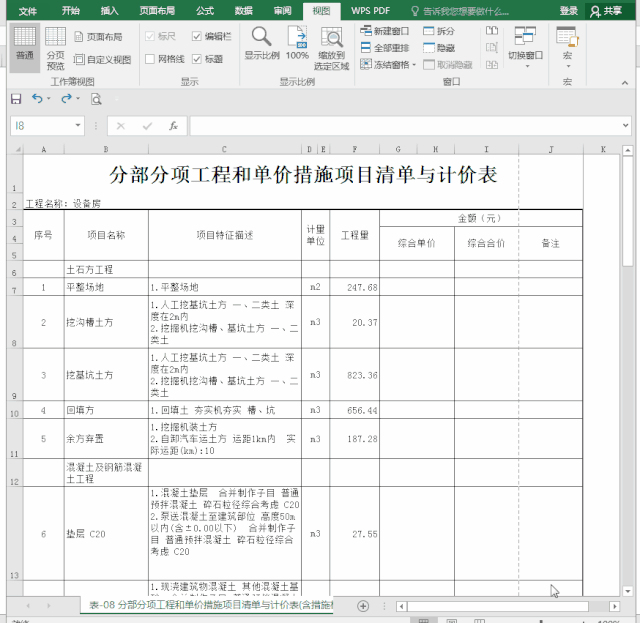Set zoom to 100%
This screenshot has width=640, height=623.
(297, 44)
